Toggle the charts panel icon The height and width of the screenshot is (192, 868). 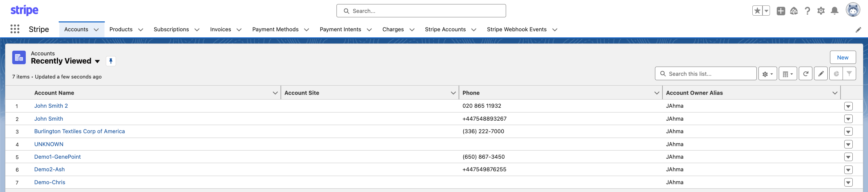click(836, 74)
